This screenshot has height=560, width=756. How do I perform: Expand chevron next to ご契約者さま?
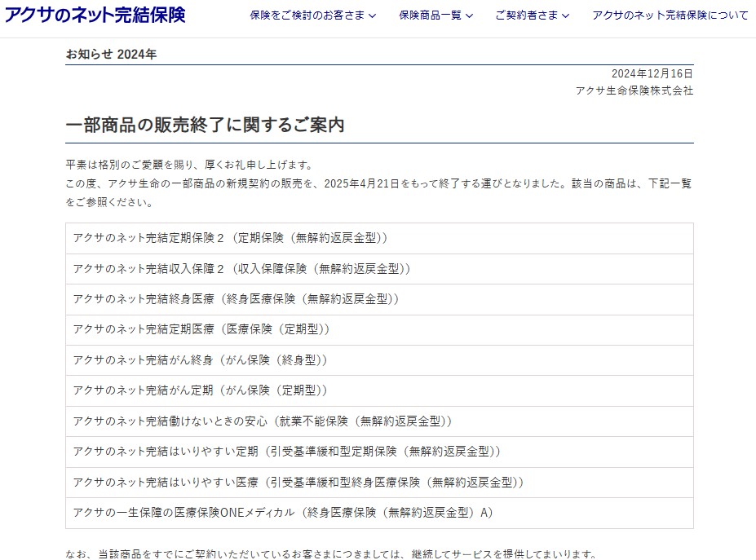tap(565, 16)
